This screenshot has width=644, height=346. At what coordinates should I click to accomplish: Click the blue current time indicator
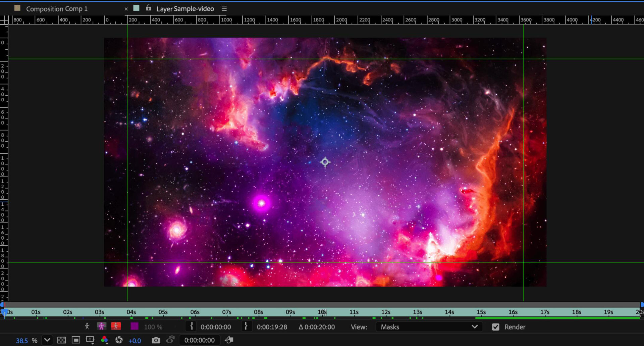[4, 313]
